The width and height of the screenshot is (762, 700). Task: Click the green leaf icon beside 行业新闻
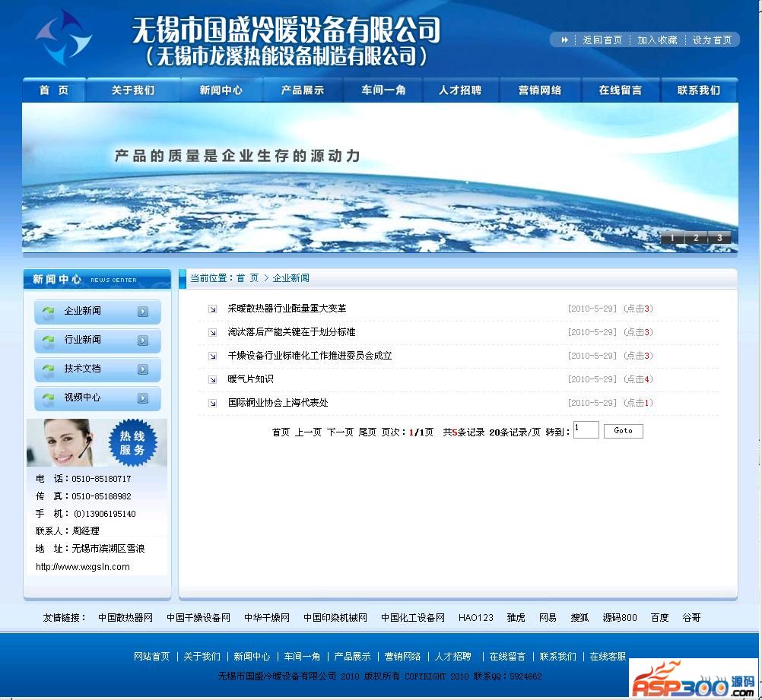(48, 340)
